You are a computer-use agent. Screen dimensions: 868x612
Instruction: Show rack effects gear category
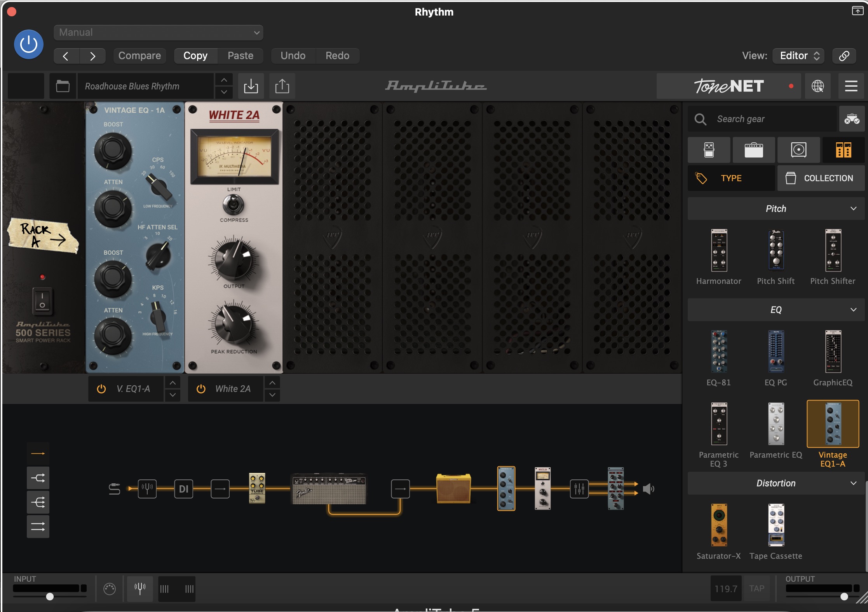pos(844,150)
